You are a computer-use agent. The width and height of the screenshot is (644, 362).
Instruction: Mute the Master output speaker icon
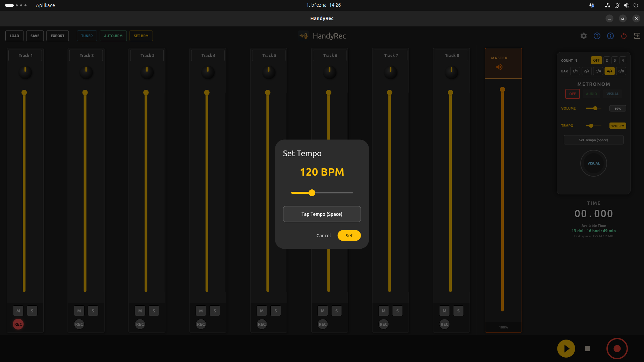[x=499, y=67]
